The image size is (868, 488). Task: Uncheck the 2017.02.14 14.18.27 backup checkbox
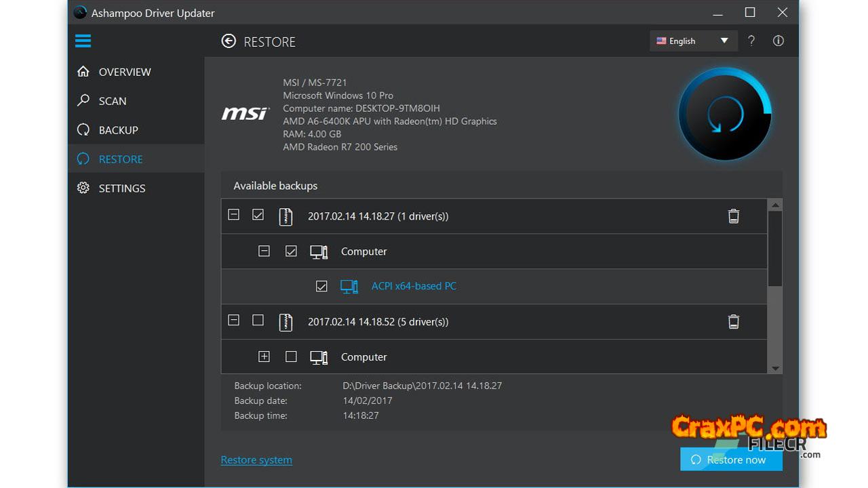[258, 215]
